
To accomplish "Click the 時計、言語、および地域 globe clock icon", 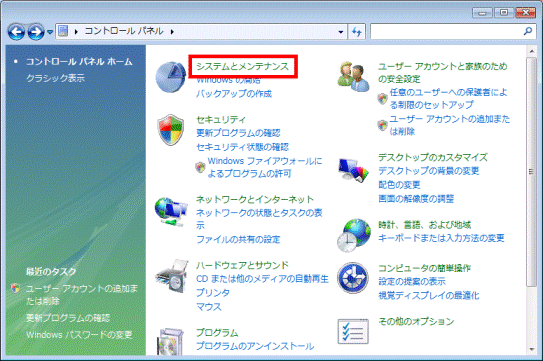I will click(354, 235).
